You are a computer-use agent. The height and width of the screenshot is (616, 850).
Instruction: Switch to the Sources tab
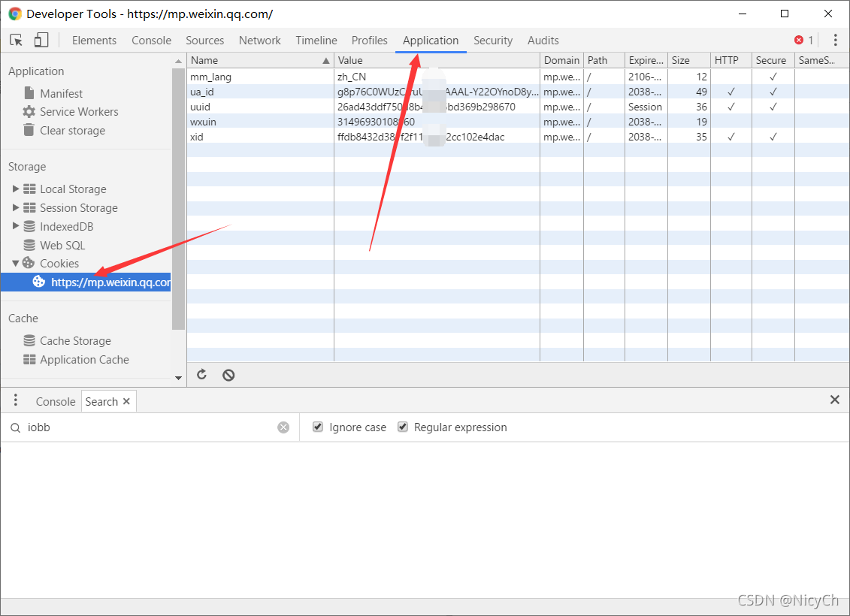205,41
